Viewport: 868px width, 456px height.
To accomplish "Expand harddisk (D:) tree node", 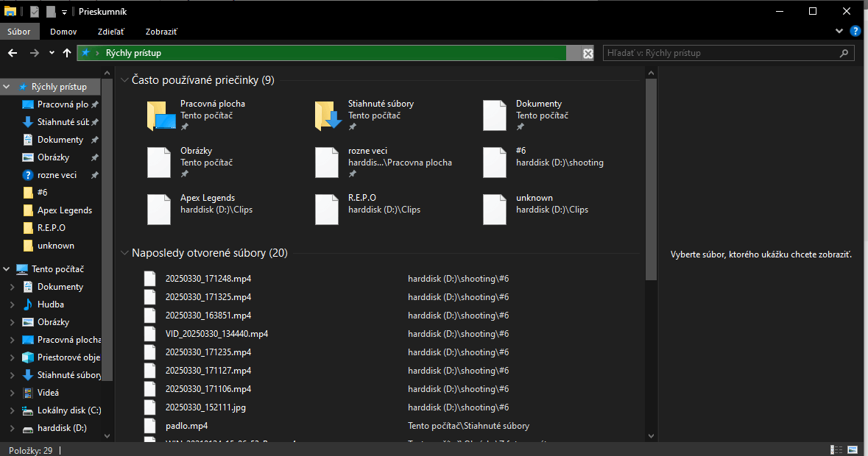I will [x=13, y=428].
